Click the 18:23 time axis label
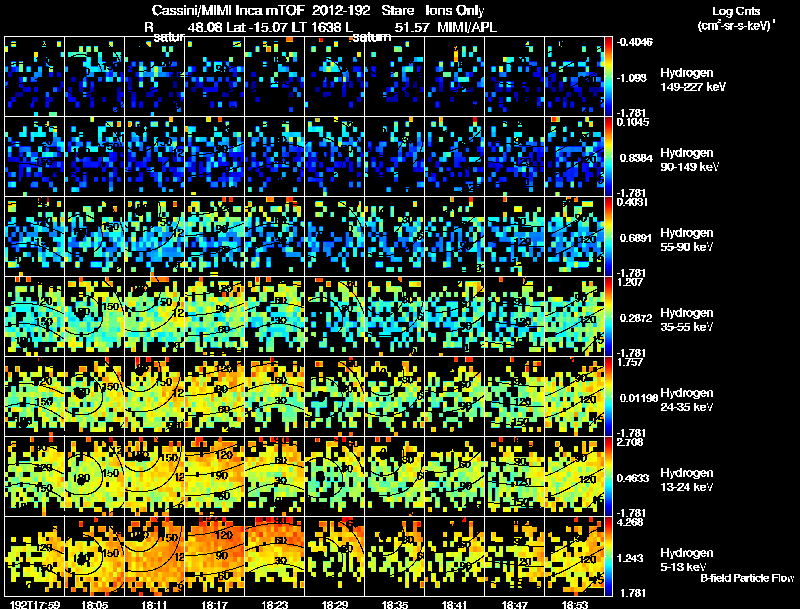The image size is (800, 609). 274,604
